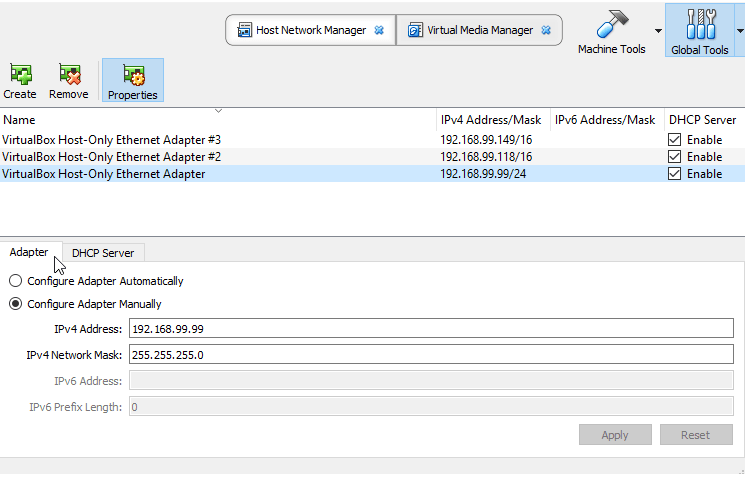Click the 192.168.99.99/24 address cell
745x478 pixels.
483,174
